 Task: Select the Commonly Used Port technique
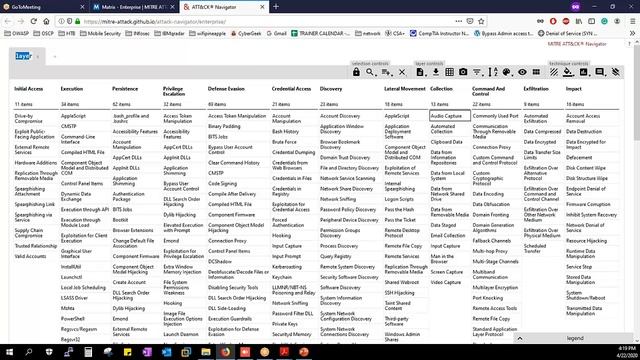click(x=496, y=116)
